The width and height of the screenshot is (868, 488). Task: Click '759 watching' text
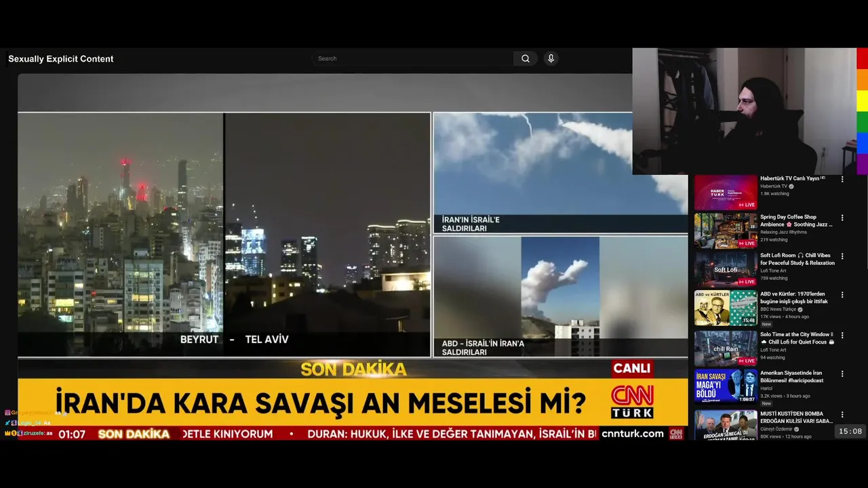[774, 278]
